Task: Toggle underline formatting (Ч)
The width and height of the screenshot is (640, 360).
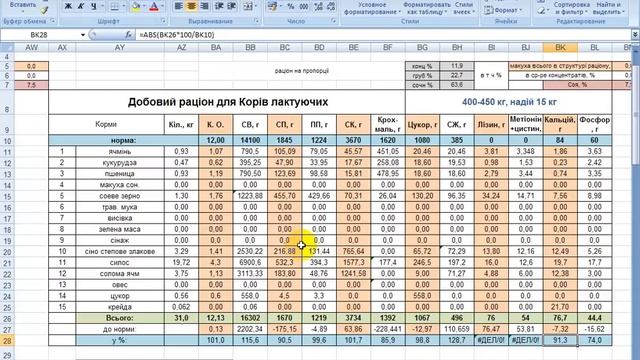Action: (x=93, y=6)
